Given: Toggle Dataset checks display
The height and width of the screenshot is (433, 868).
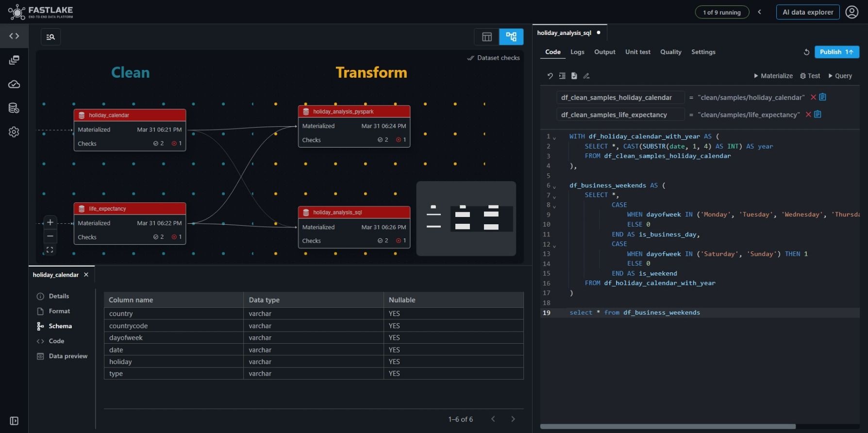Looking at the screenshot, I should (493, 58).
